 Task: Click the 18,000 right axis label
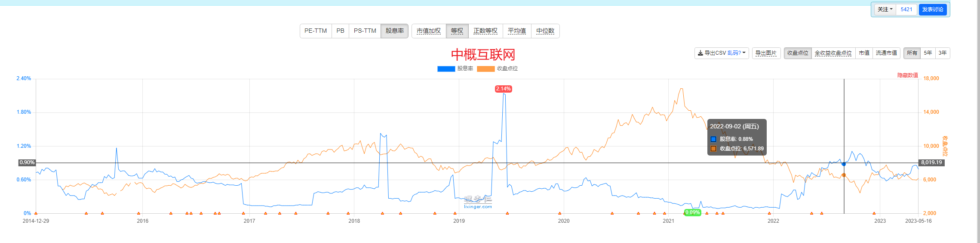click(931, 78)
